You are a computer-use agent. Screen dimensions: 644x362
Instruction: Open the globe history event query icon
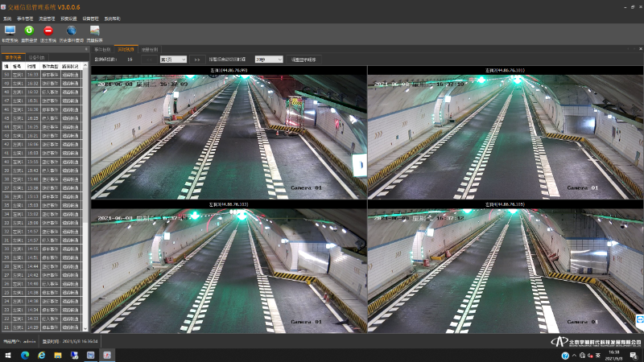tap(71, 31)
